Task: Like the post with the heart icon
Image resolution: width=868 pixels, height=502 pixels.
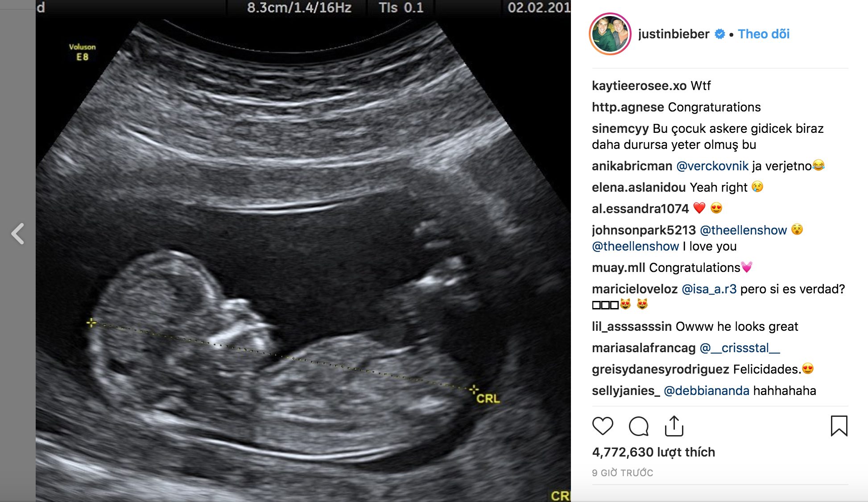Action: tap(603, 426)
